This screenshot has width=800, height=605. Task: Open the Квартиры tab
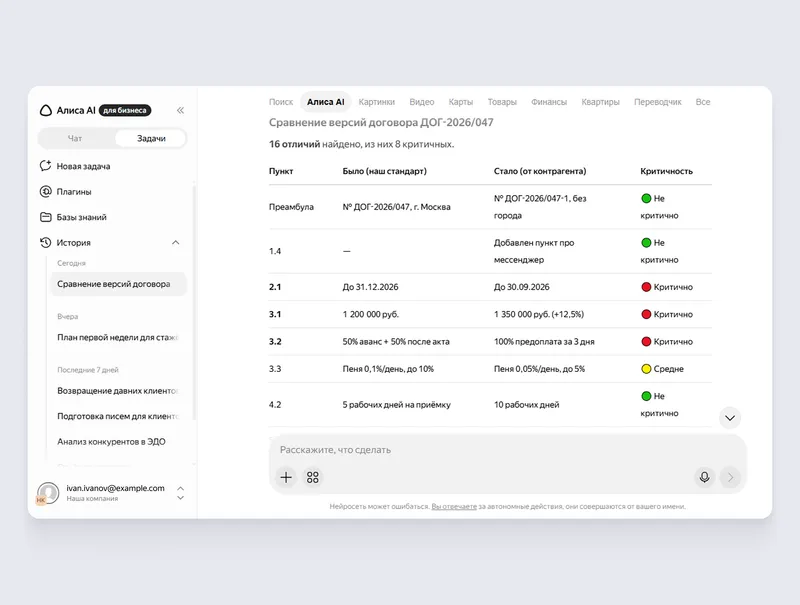601,102
